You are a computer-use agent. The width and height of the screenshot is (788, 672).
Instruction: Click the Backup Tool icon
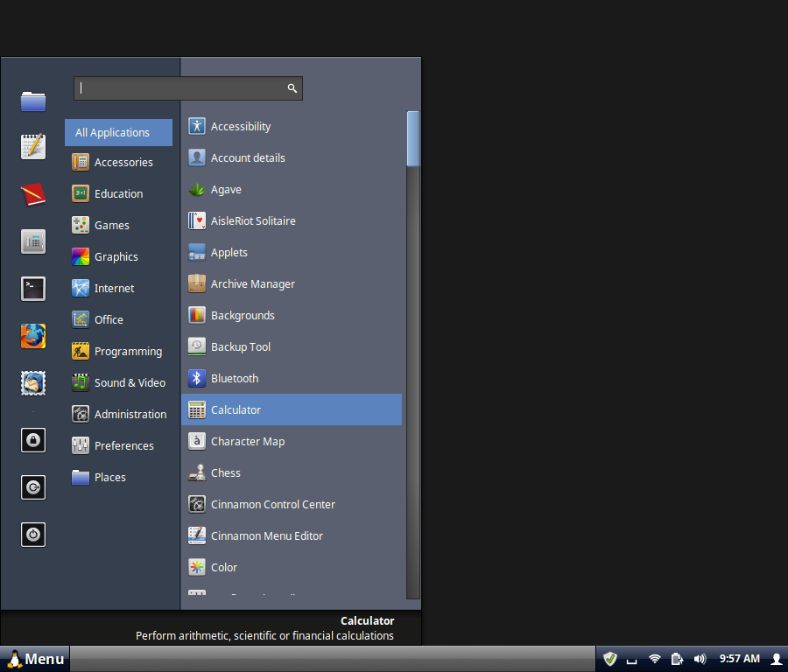pos(197,346)
